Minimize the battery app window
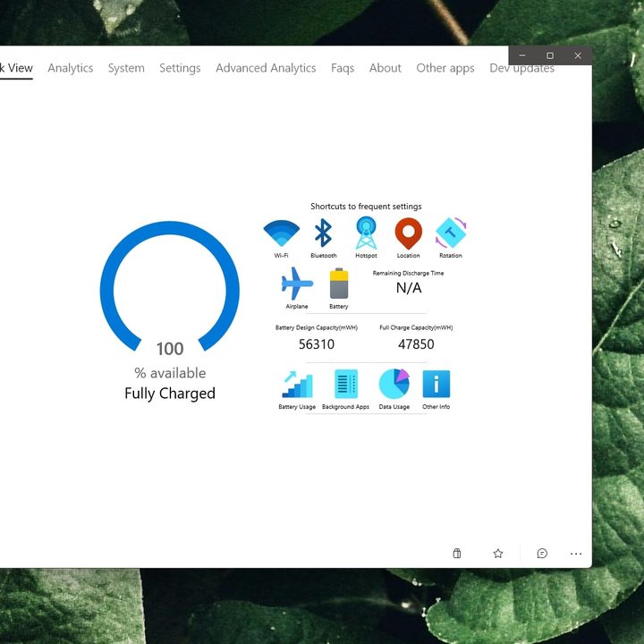Screen dimensions: 644x644 [x=522, y=55]
